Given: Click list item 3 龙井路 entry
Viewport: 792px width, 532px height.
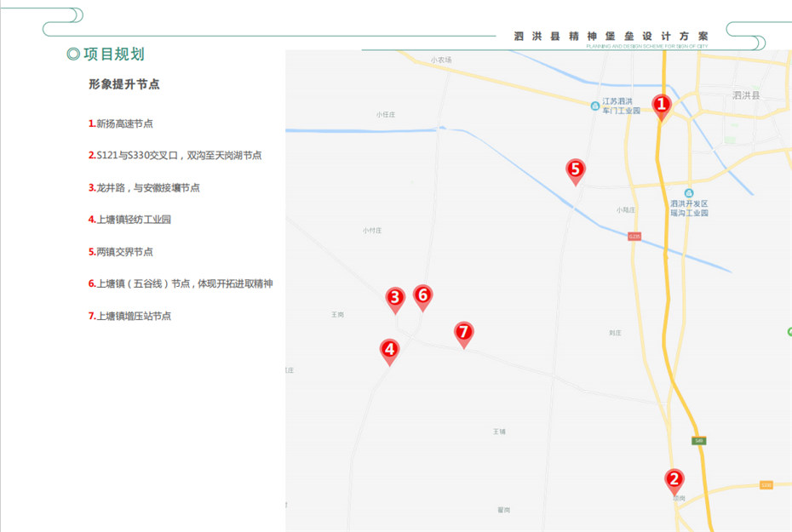Looking at the screenshot, I should point(144,187).
